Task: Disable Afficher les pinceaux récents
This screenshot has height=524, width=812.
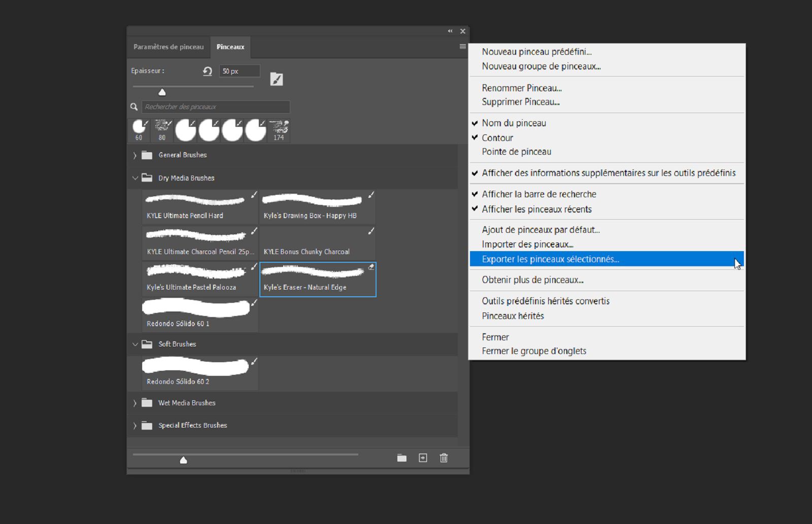Action: 536,209
